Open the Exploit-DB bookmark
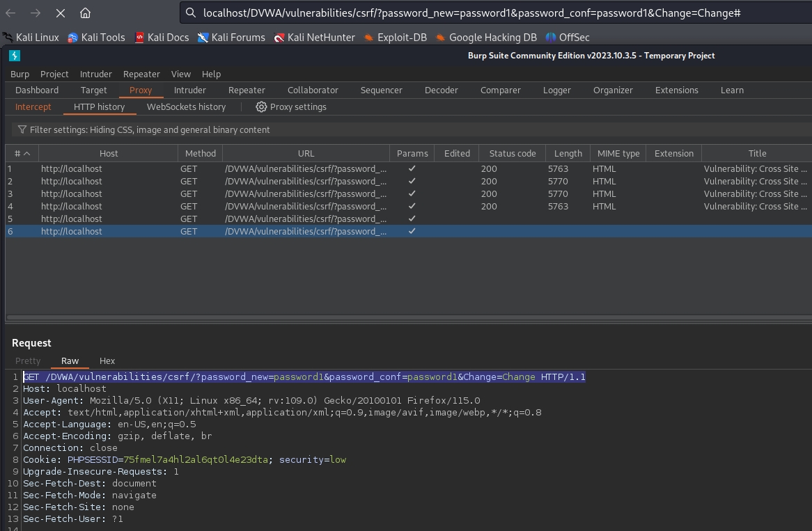The image size is (812, 531). pos(395,38)
